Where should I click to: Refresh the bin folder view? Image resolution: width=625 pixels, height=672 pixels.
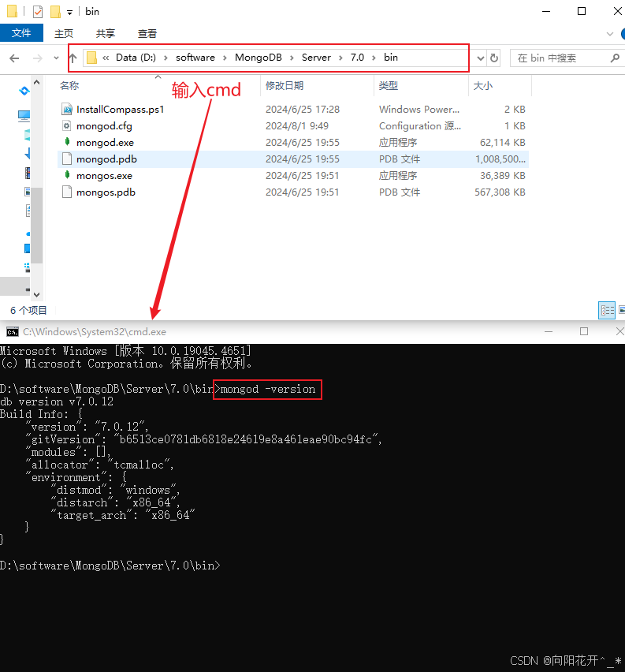tap(494, 58)
